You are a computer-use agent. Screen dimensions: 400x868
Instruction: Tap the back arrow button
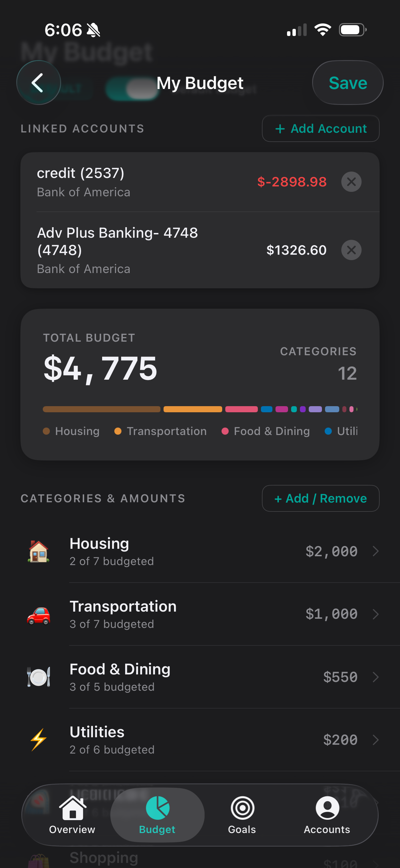38,83
